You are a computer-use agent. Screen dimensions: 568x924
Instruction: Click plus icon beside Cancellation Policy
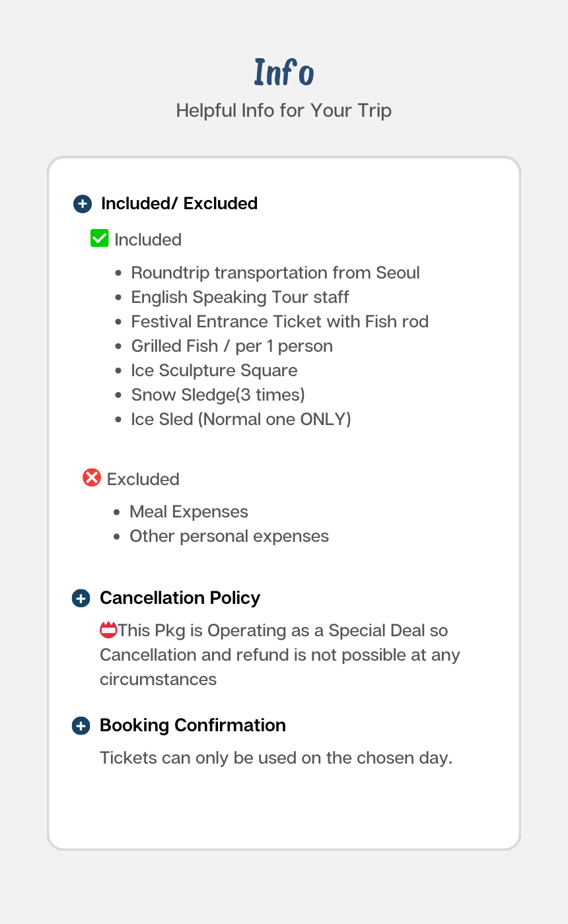(81, 599)
